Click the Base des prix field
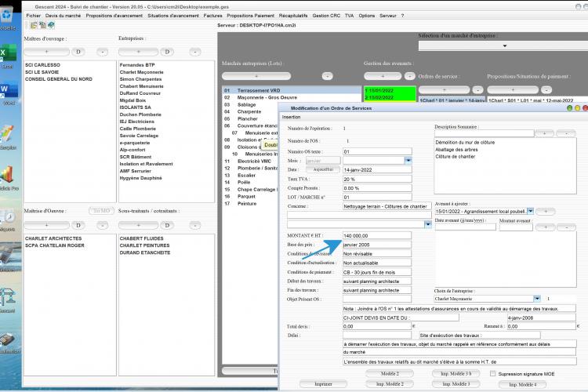 377,245
